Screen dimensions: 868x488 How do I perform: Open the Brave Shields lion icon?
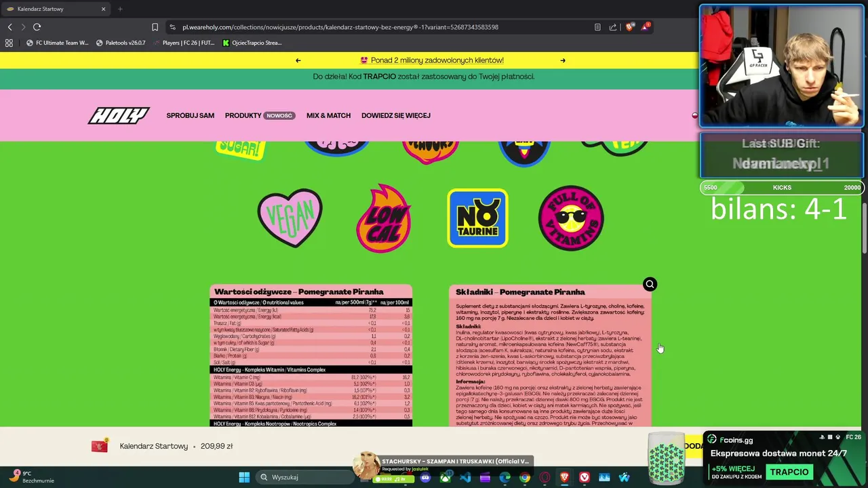pos(630,27)
